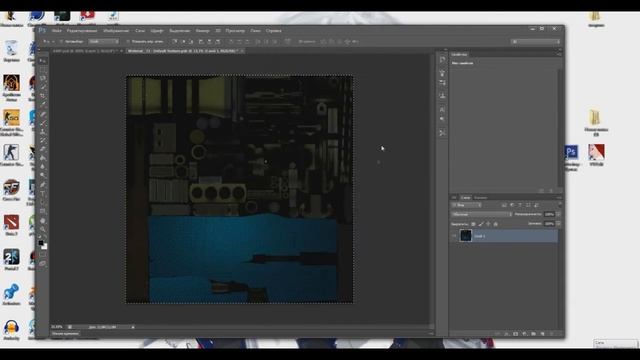
Task: Click foreground color swatch
Action: (41, 243)
